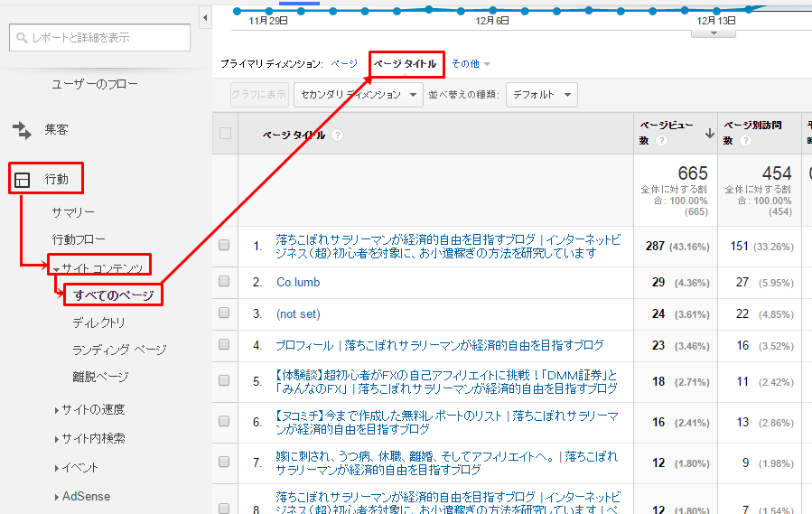Screen dimensions: 812x514
Task: Check the プロフィール row checkbox
Action: click(x=224, y=344)
